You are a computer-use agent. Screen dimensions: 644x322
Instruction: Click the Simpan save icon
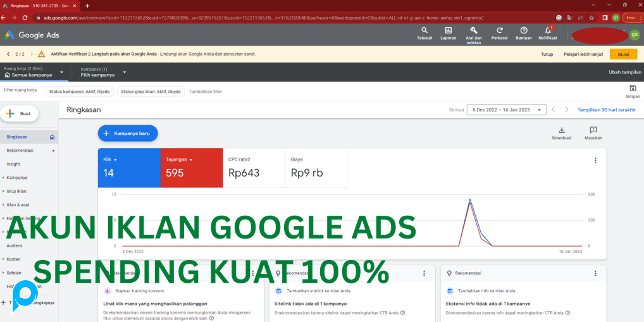[633, 89]
